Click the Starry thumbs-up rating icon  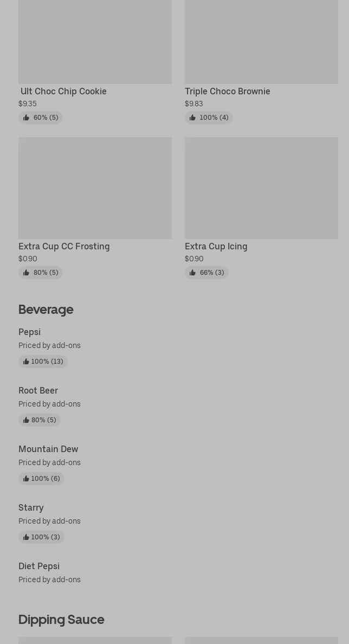[26, 537]
